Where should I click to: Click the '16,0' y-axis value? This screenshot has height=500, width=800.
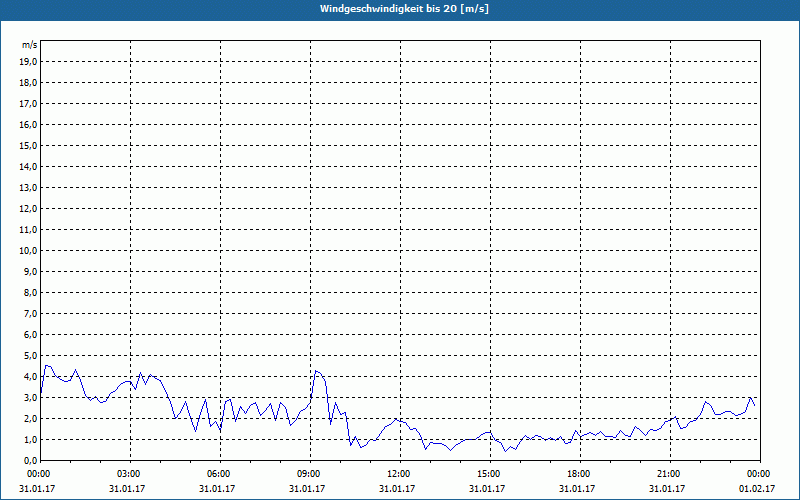coord(28,124)
